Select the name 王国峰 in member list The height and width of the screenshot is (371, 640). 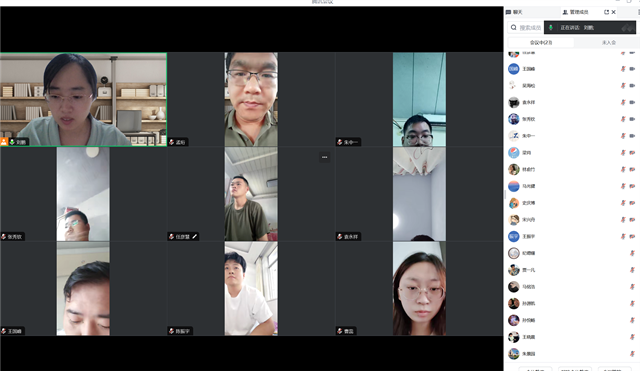(529, 69)
